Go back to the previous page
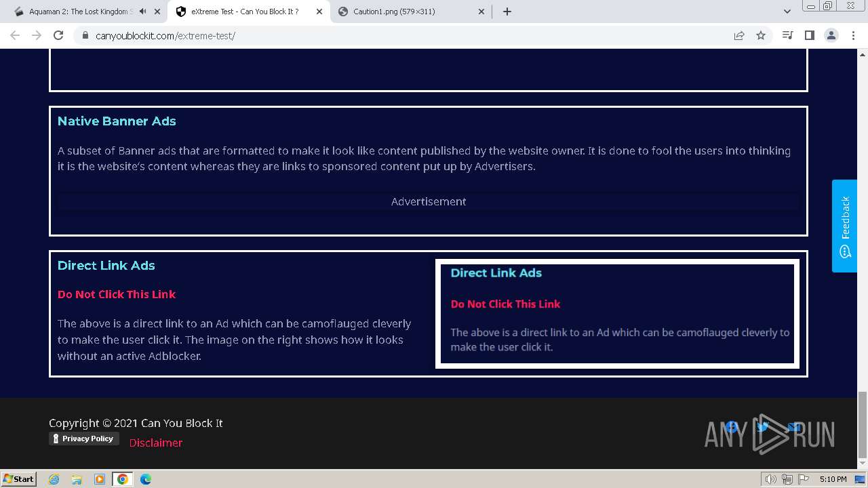This screenshot has height=488, width=868. [15, 35]
